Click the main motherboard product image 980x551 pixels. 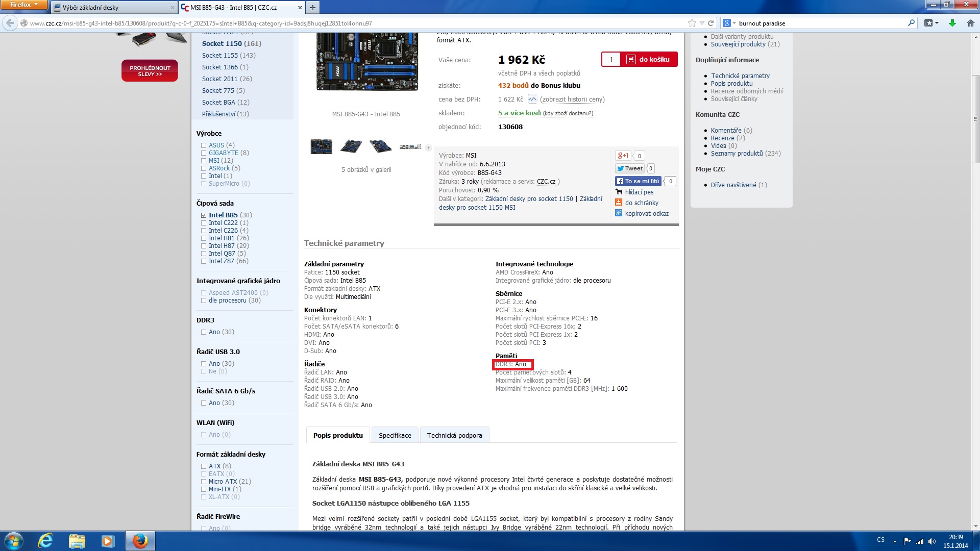click(x=367, y=62)
